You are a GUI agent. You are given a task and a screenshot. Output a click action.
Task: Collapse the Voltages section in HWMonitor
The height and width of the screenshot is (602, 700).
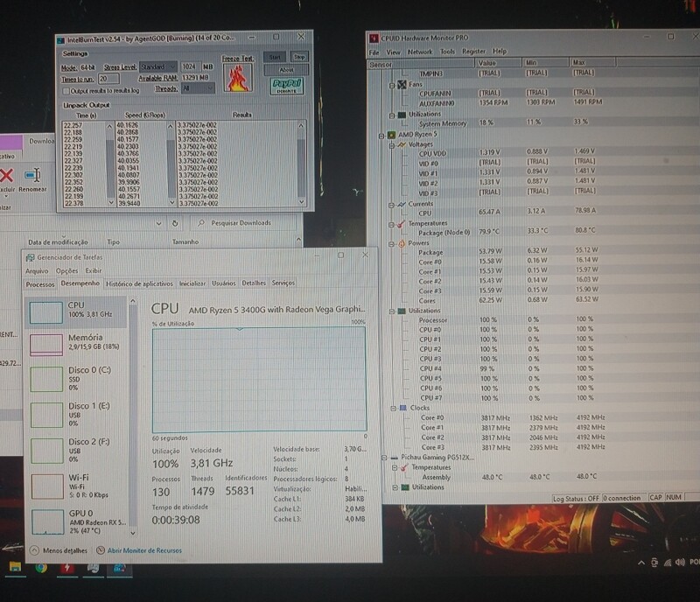391,143
